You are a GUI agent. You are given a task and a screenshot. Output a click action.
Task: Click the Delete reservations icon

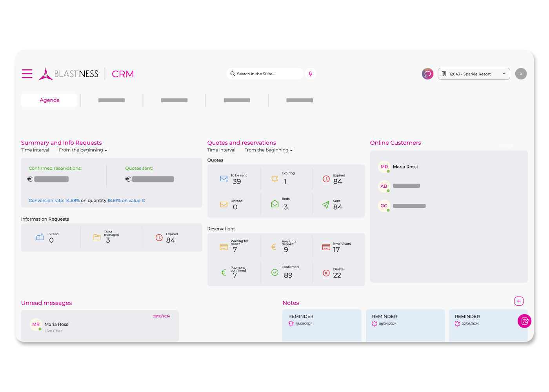[x=326, y=273]
